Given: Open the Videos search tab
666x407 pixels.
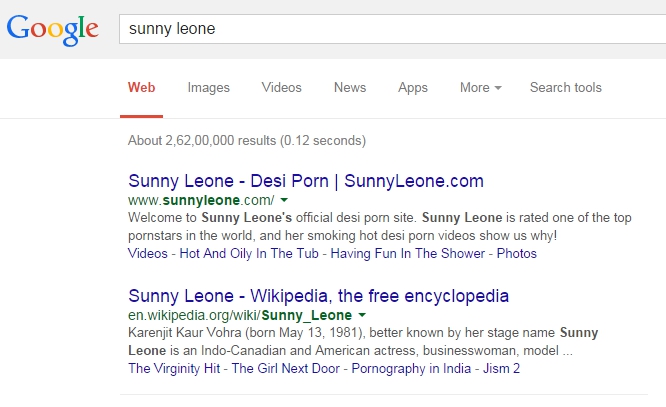Looking at the screenshot, I should pos(282,88).
